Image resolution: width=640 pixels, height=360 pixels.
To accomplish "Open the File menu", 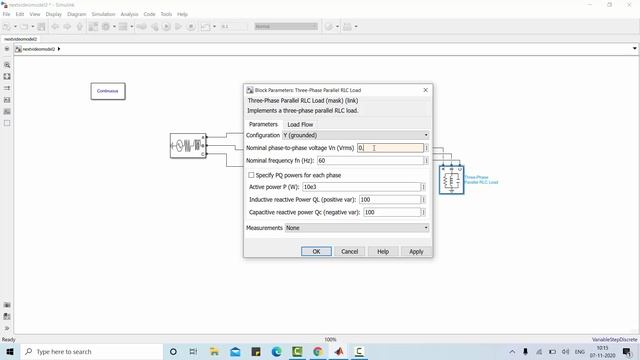I will coord(7,14).
